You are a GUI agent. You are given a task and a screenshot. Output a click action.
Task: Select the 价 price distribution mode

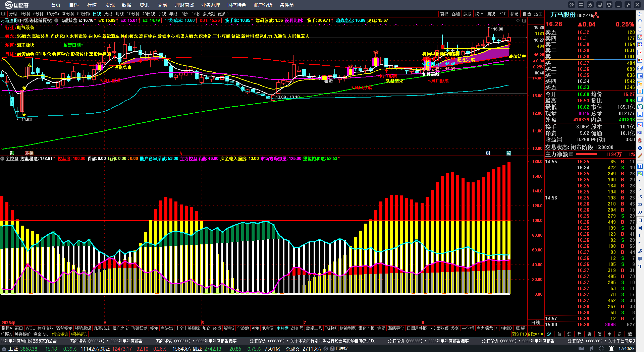(x=559, y=334)
